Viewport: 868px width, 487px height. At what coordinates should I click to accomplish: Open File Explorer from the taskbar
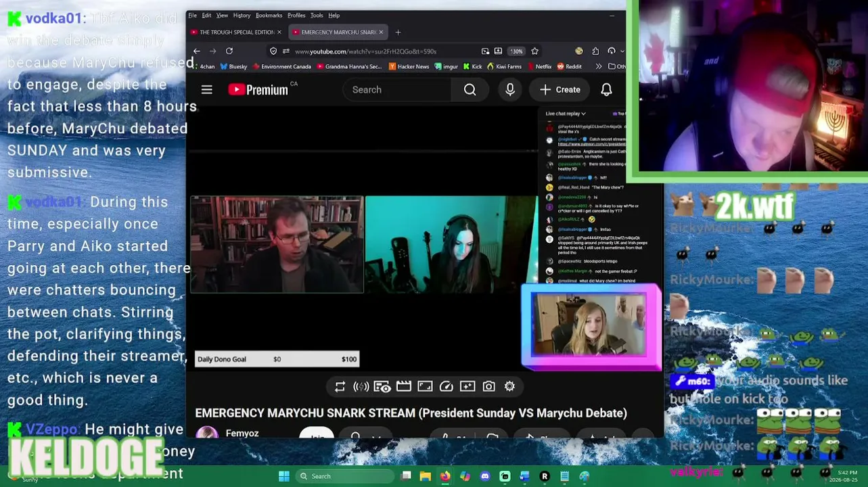click(x=425, y=476)
